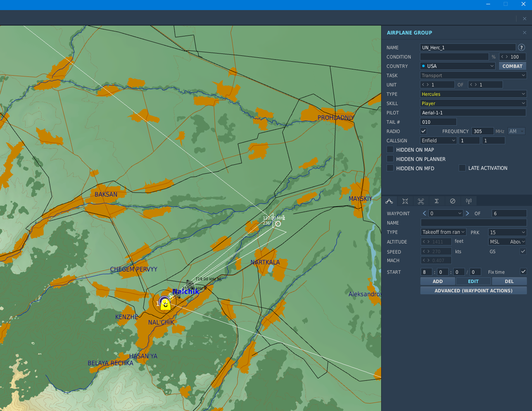The width and height of the screenshot is (532, 411).
Task: Close the AIRPLANE GROUP panel
Action: click(525, 33)
